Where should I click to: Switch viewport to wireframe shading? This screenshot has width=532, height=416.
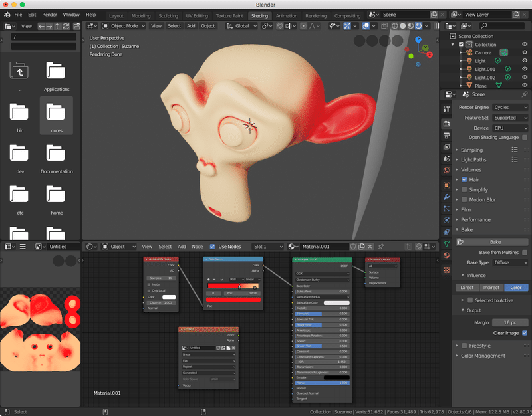point(395,26)
